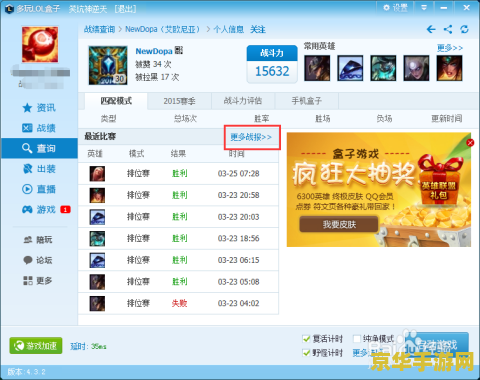Viewport: 480px width, 380px height.
Task: Open 直播 play icon in sidebar
Action: [x=27, y=189]
